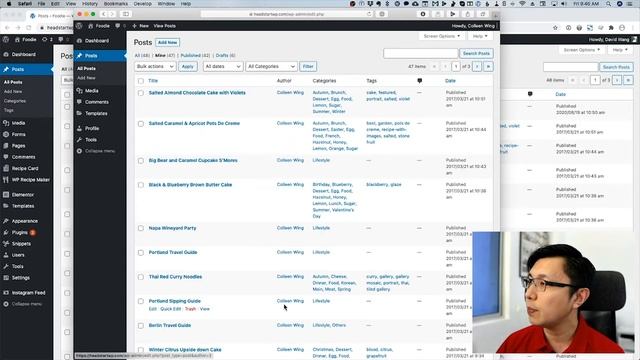Open the Bulk actions dropdown
The height and width of the screenshot is (360, 640).
(x=155, y=67)
